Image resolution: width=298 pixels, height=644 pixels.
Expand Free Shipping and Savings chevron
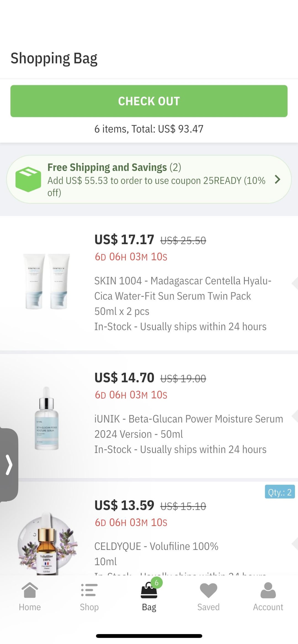pos(278,179)
